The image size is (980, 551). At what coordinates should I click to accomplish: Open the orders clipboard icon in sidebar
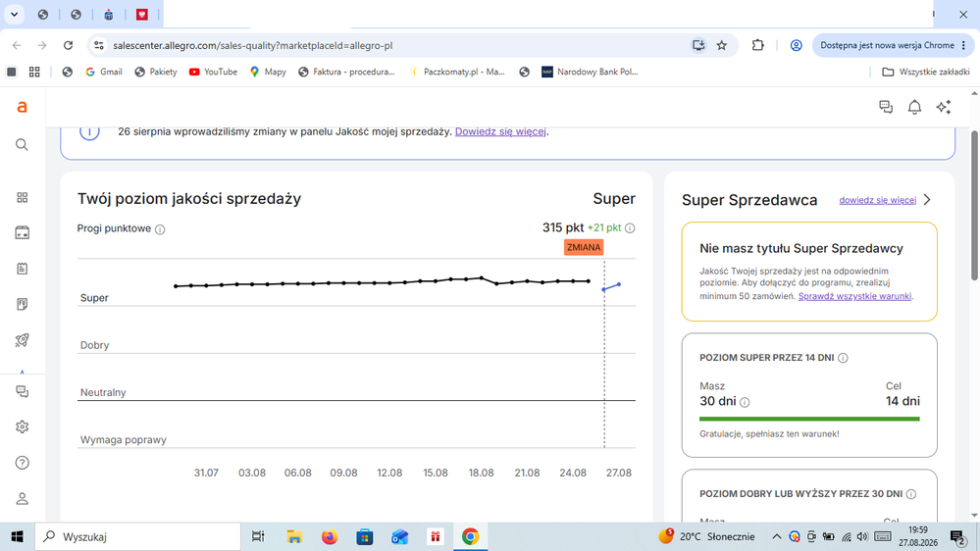click(x=22, y=269)
